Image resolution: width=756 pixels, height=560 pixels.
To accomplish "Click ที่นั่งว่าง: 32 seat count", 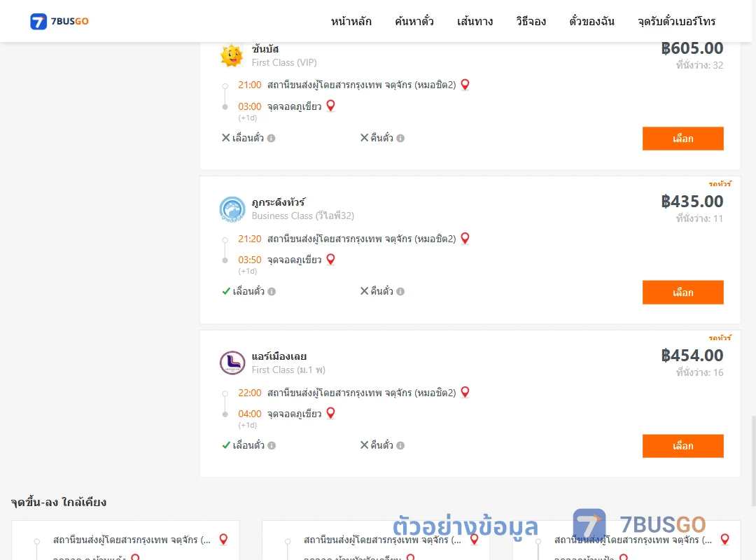I will click(x=699, y=65).
